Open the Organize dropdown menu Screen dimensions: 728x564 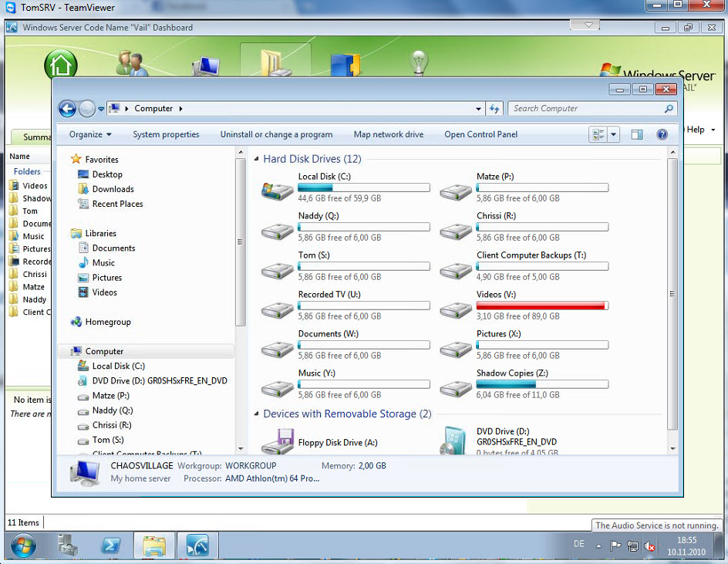[x=90, y=134]
